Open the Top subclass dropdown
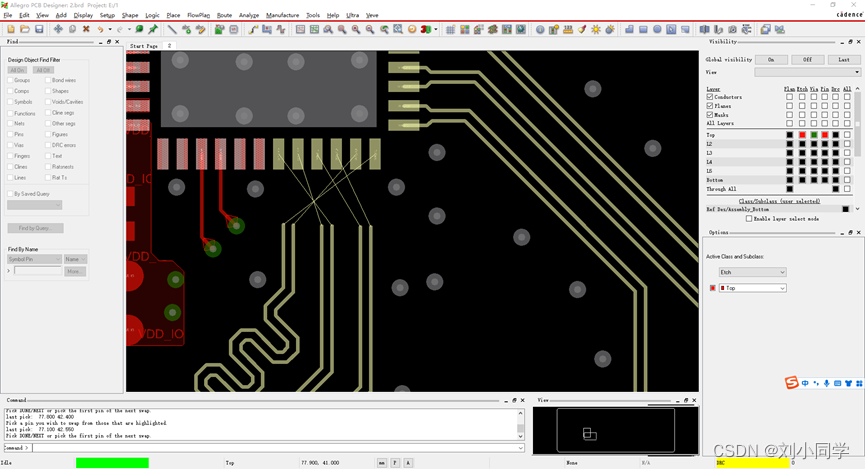This screenshot has height=469, width=865. [752, 288]
